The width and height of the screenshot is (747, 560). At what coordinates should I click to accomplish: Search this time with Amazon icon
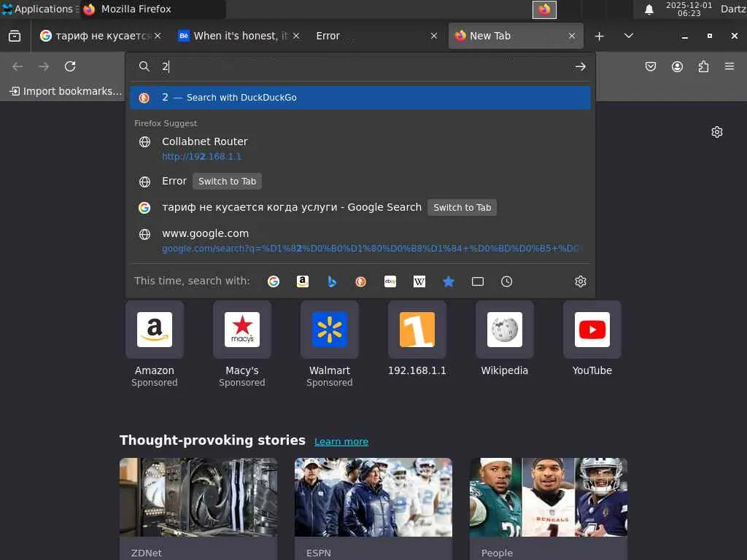point(303,281)
